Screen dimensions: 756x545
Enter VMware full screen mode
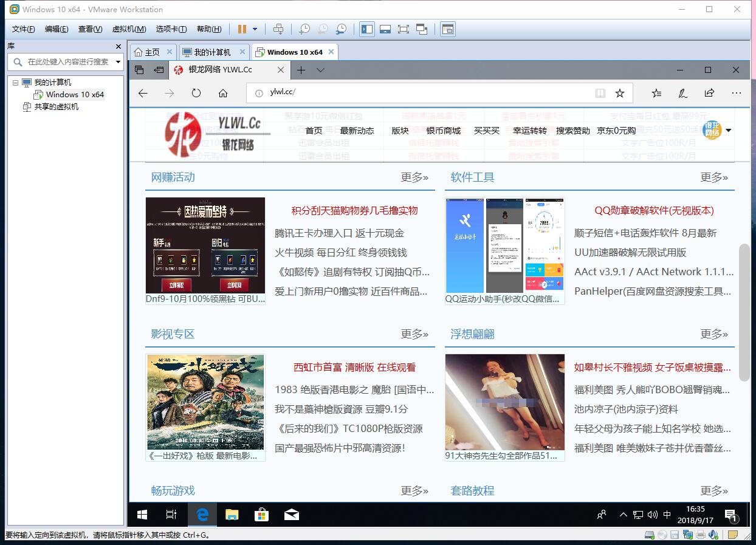(403, 29)
